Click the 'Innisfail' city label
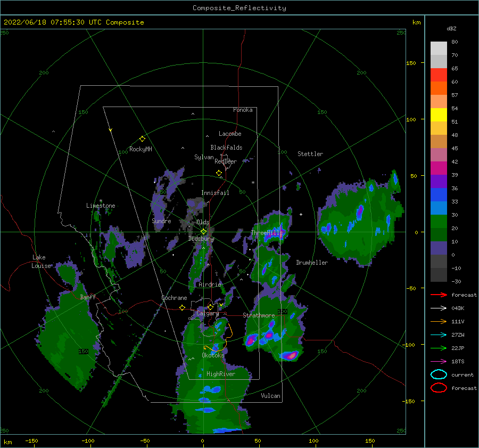 (215, 193)
